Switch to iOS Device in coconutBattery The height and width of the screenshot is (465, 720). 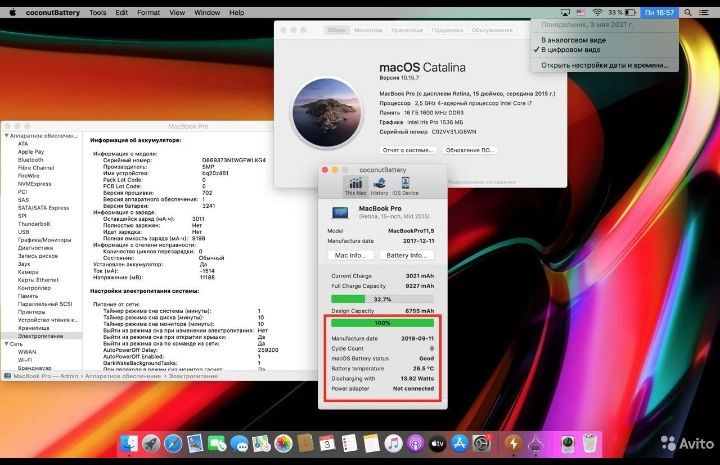pos(405,186)
